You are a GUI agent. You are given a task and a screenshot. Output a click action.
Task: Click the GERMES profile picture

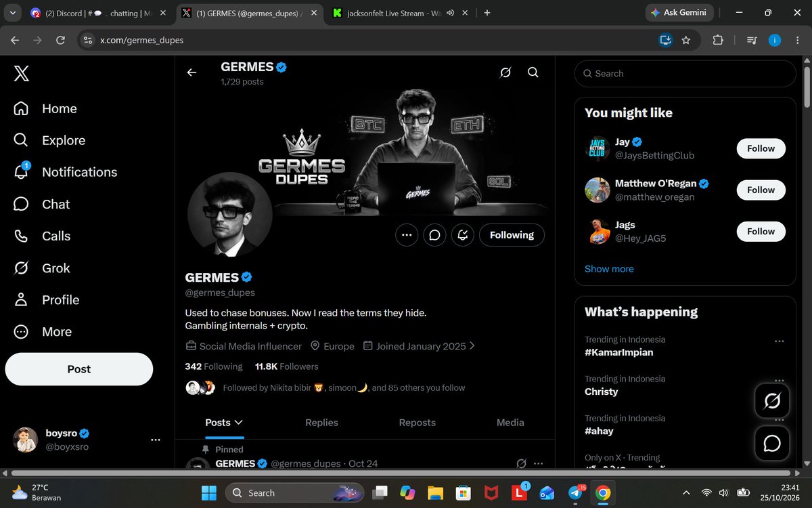230,215
